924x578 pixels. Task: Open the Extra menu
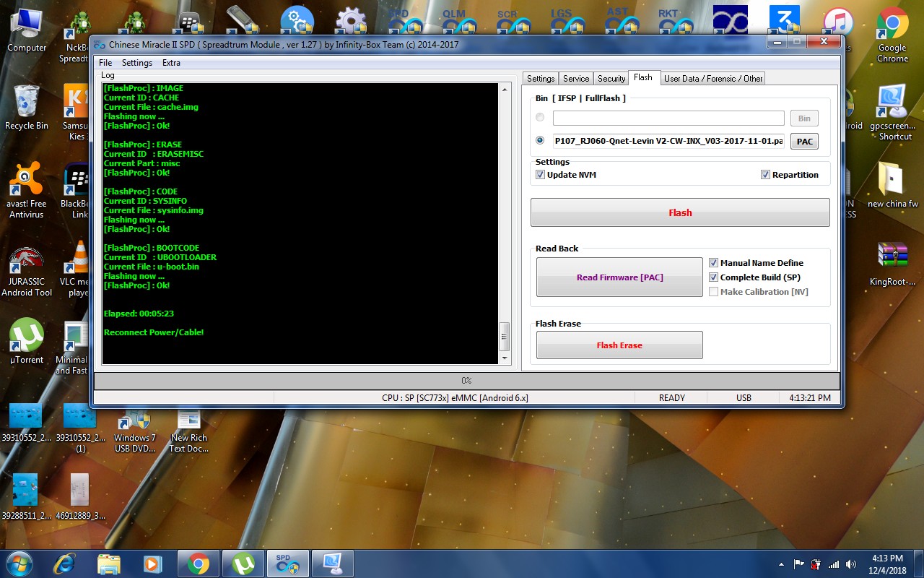click(x=171, y=63)
